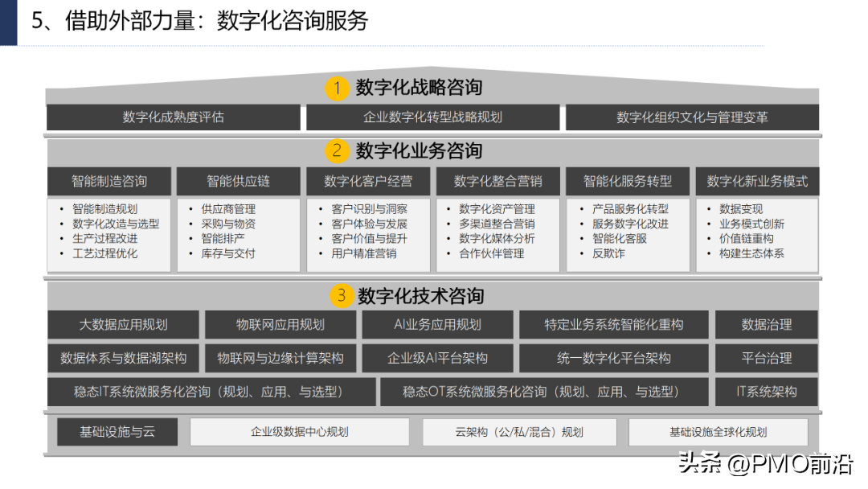Select the 企业级数据中心规划 box
Image resolution: width=868 pixels, height=489 pixels.
(300, 432)
